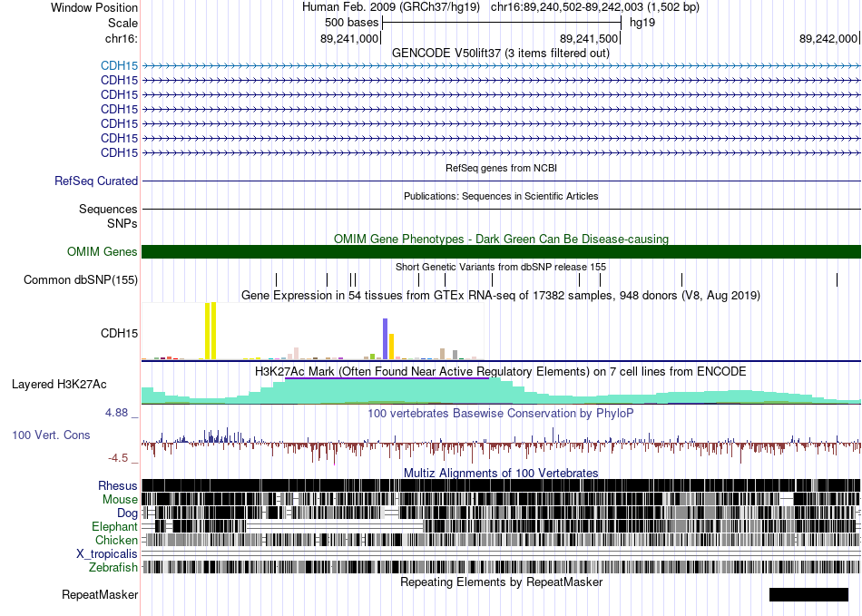Screen dimensions: 862x616
Task: Click the light-blue CDH15 transcript label
Action: pos(119,66)
